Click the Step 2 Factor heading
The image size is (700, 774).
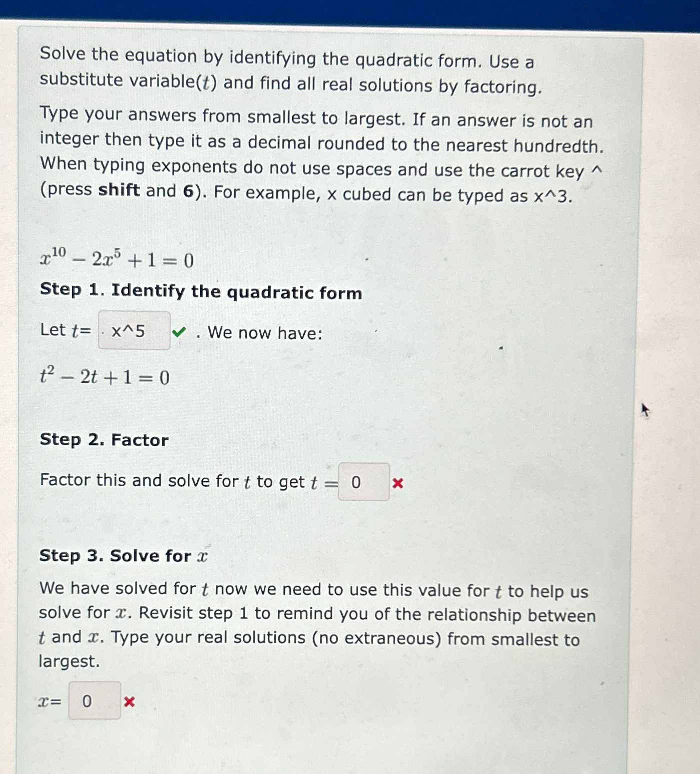103,440
